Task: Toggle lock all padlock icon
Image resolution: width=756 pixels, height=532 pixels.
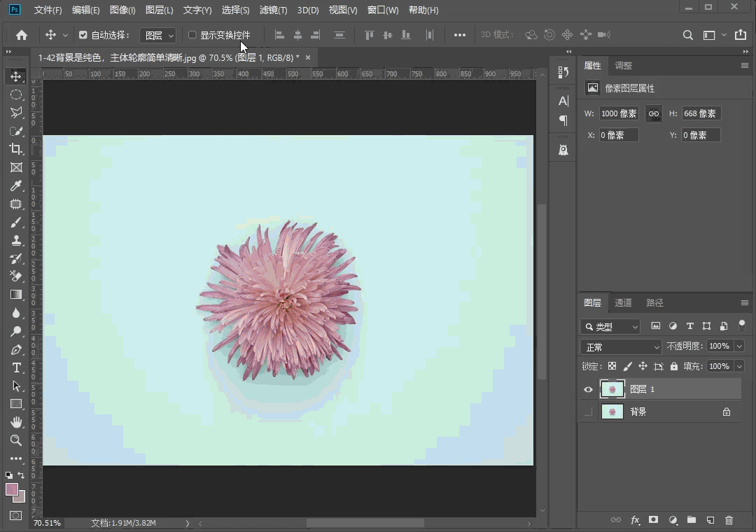Action: pyautogui.click(x=674, y=366)
